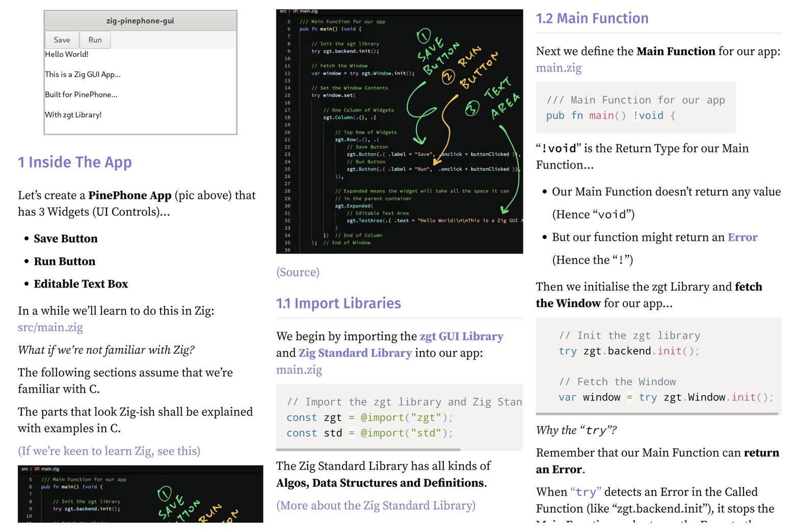Open the src/main.zig link
799x532 pixels.
[50, 327]
